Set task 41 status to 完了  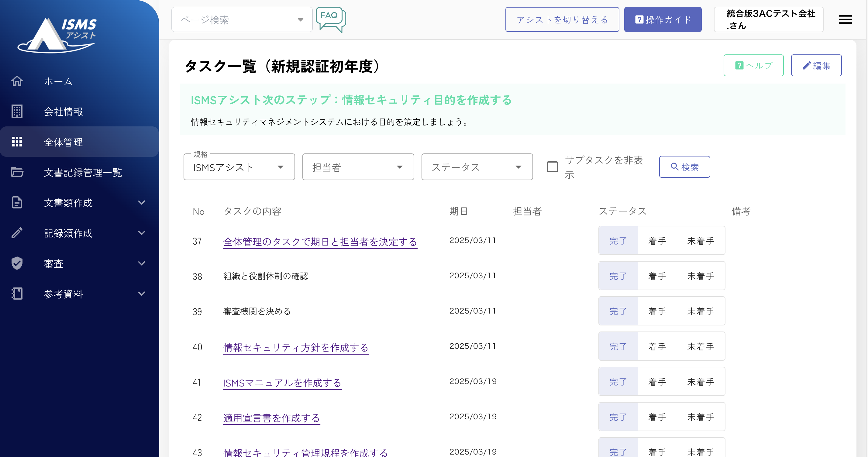(x=618, y=382)
